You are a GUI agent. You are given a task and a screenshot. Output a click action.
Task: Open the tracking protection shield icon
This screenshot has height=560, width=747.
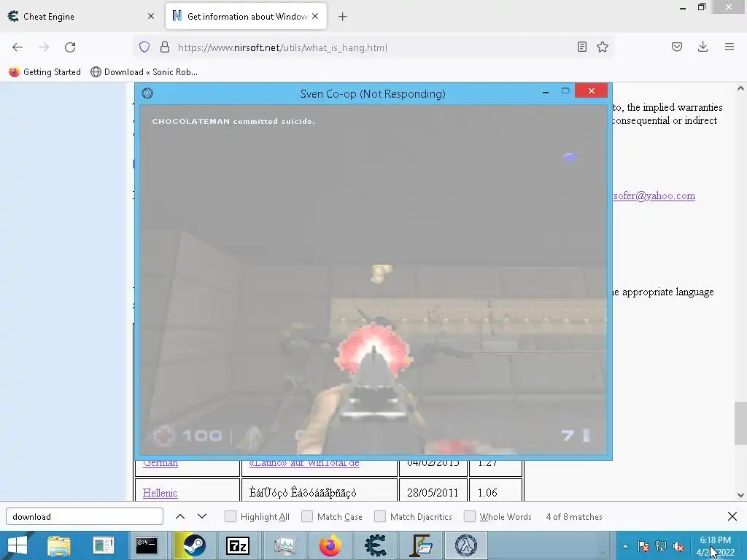tap(144, 47)
